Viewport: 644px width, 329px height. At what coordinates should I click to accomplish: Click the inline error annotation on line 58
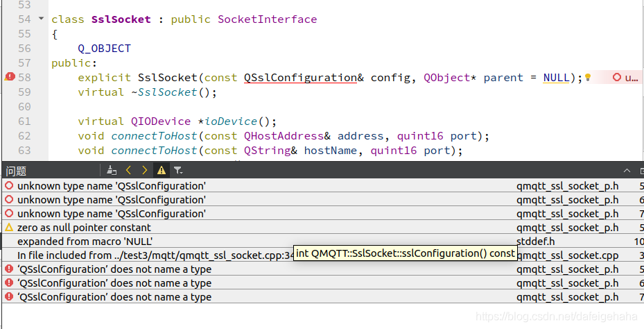[x=624, y=78]
